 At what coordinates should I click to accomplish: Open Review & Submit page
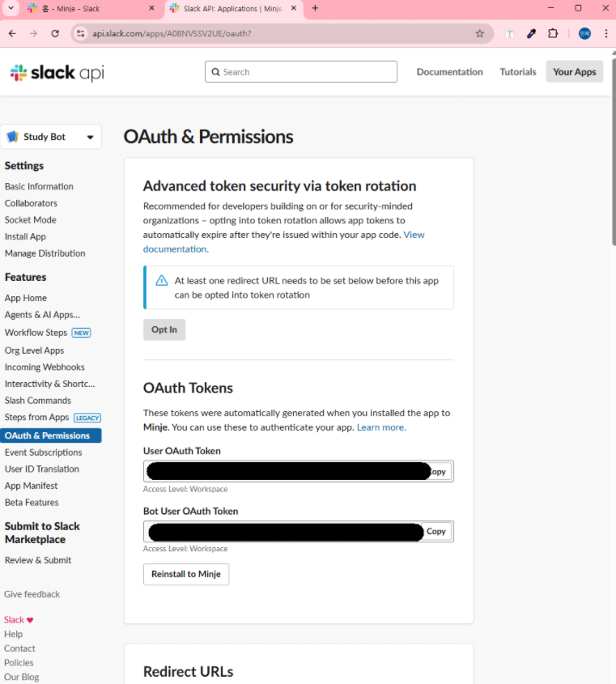click(x=38, y=560)
